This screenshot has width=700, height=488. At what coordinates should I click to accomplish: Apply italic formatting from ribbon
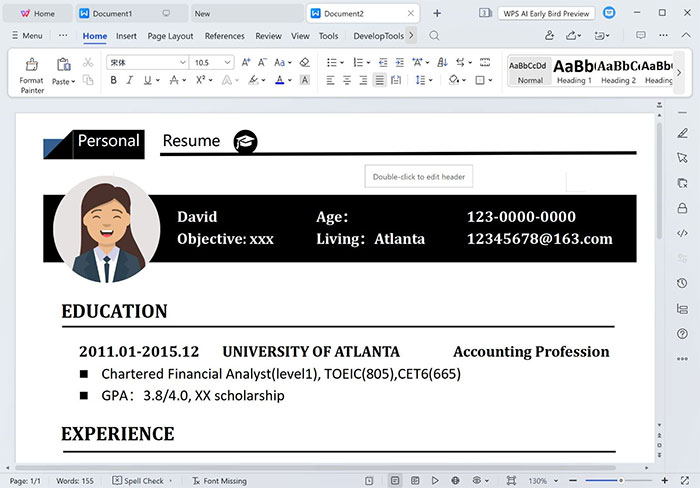(x=130, y=80)
